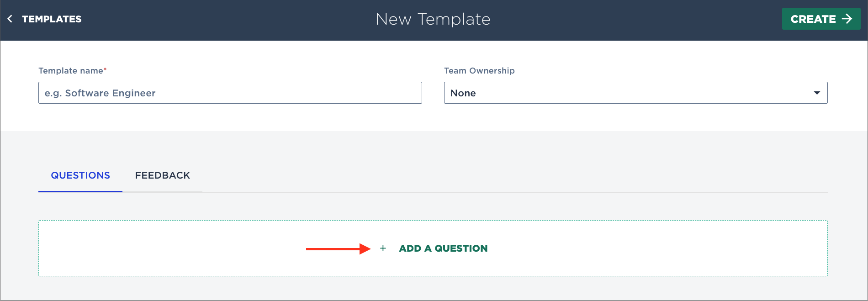Click the Team Ownership dropdown caret
Image resolution: width=868 pixels, height=301 pixels.
[817, 93]
